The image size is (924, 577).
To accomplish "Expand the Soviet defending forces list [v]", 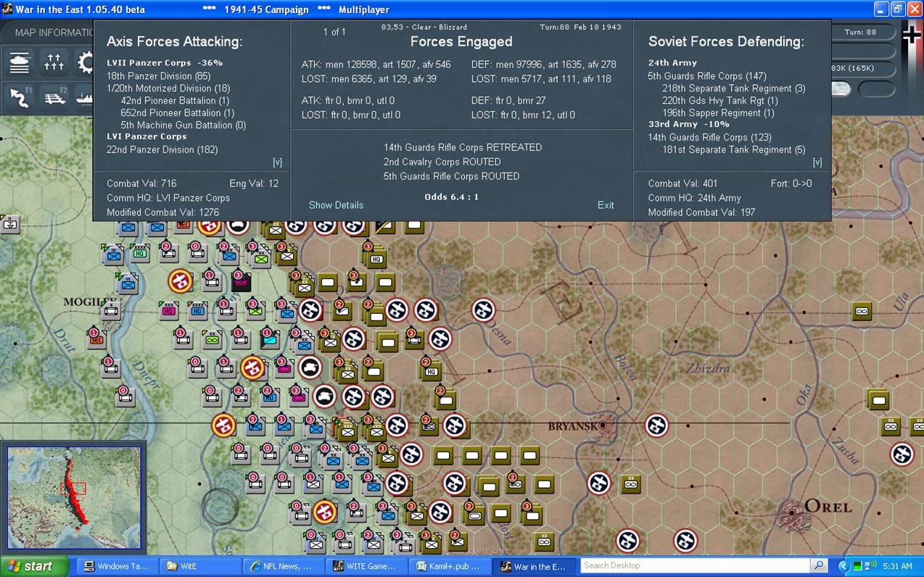I will tap(817, 162).
